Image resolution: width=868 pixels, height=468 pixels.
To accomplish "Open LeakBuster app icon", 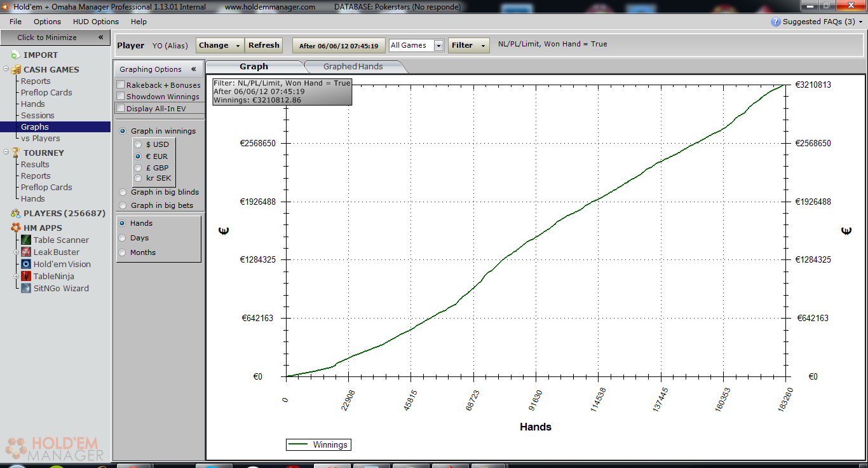I will click(x=26, y=252).
